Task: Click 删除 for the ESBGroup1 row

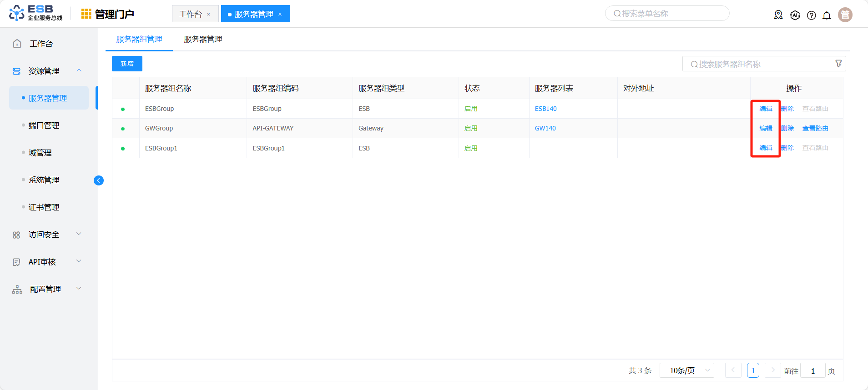Action: (787, 148)
